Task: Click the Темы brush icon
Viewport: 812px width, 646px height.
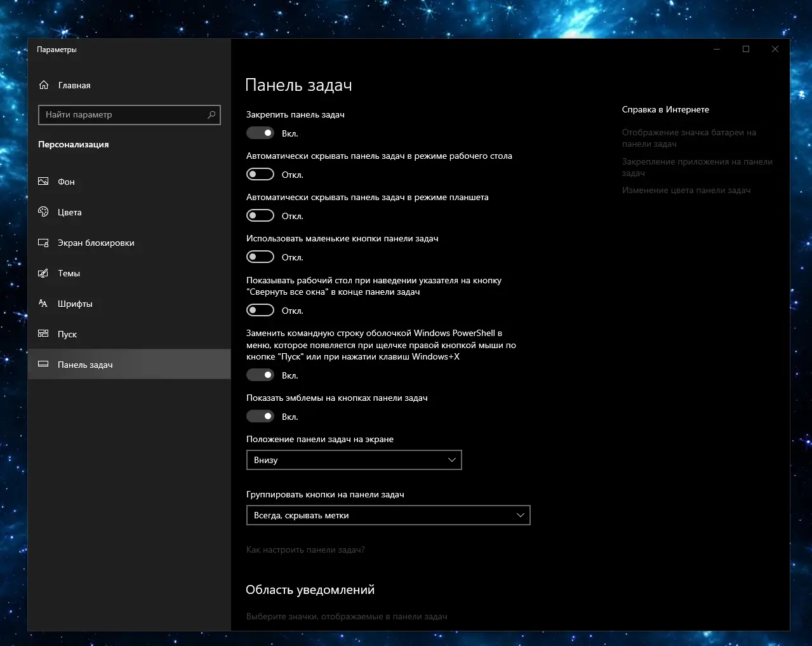Action: (43, 273)
